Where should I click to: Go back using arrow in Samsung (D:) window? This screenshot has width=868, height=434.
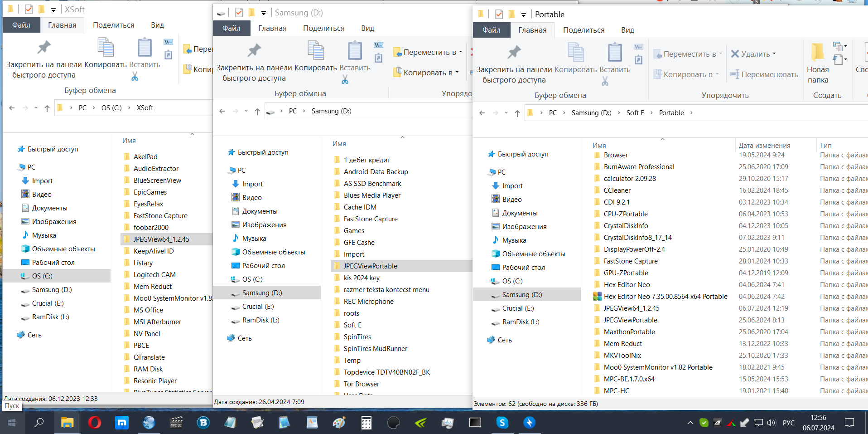coord(222,111)
